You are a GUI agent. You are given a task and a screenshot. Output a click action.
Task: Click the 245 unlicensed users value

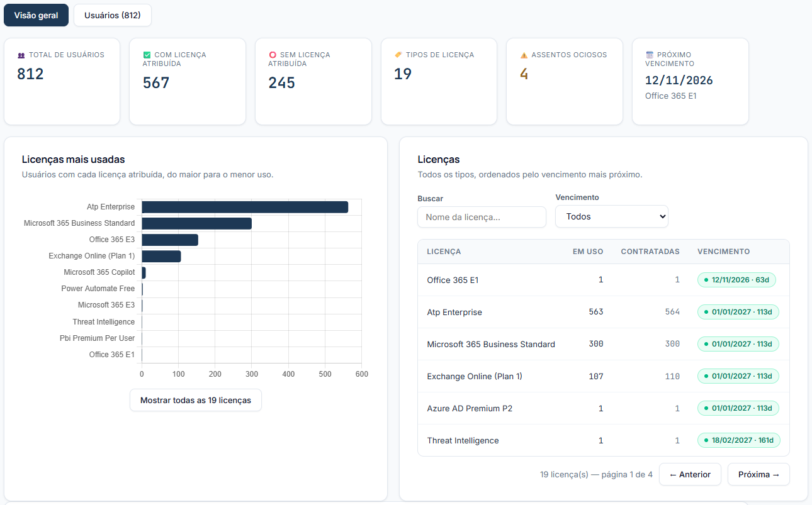[x=281, y=83]
